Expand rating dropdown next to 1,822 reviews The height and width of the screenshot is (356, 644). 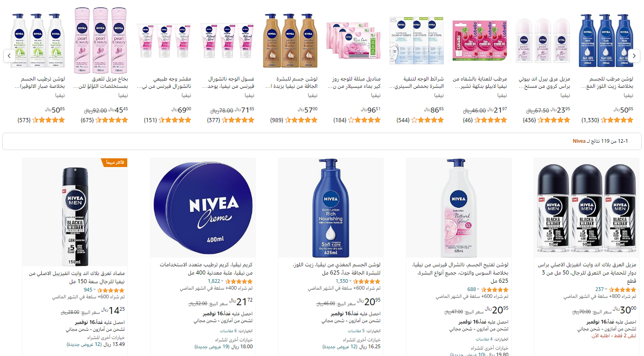point(222,281)
